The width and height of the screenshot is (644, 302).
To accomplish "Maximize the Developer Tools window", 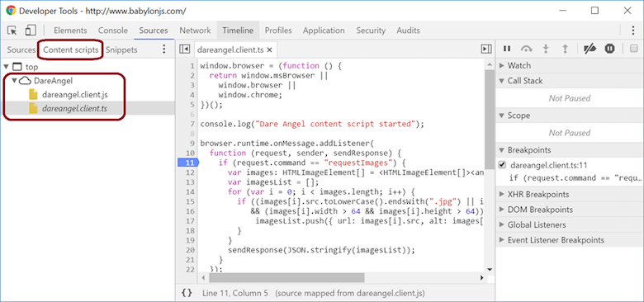I will click(x=594, y=11).
